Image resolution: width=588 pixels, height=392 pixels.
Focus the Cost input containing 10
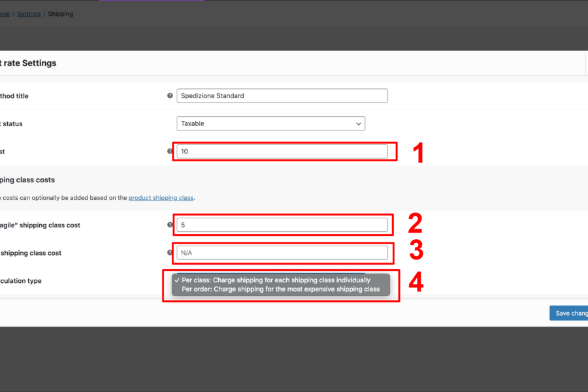pos(284,151)
